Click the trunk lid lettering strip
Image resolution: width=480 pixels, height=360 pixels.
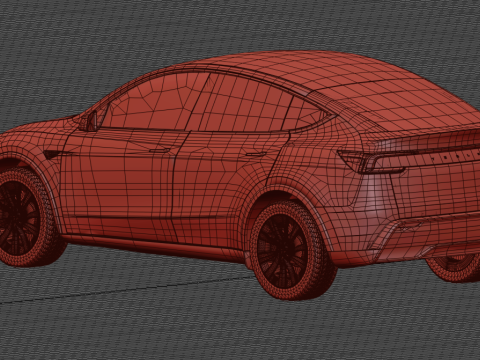pos(455,156)
